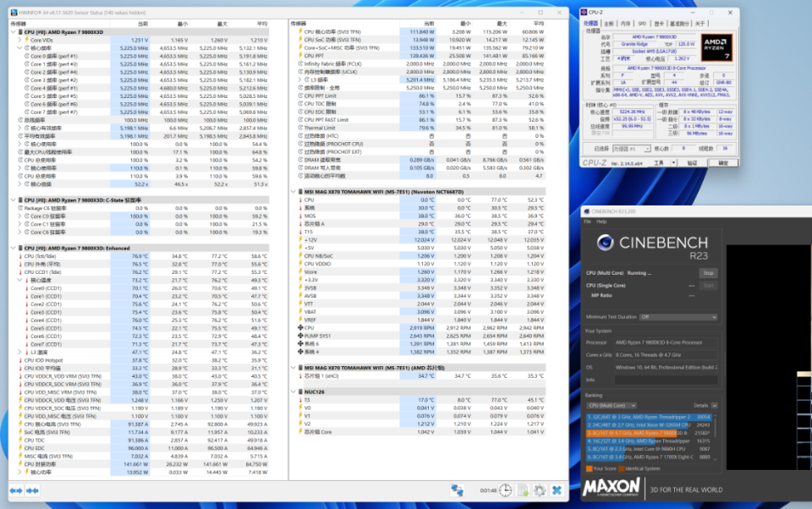Select ranking entry 5. 8C/16T Intel Core i9-9880H

[x=649, y=449]
